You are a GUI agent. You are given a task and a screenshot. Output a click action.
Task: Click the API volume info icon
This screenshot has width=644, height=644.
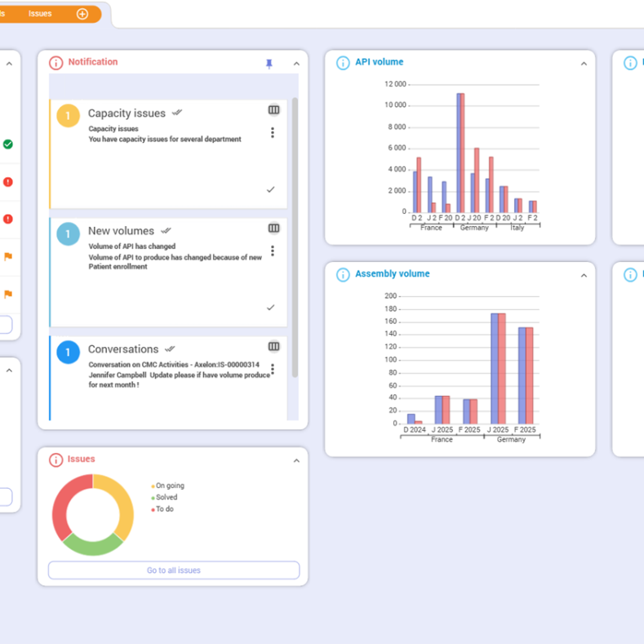pos(343,63)
